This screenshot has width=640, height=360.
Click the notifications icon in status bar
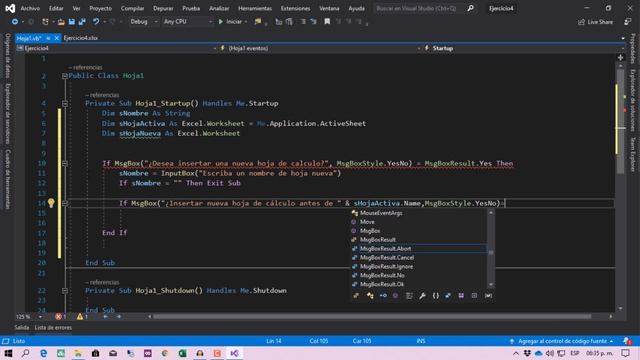(x=627, y=341)
